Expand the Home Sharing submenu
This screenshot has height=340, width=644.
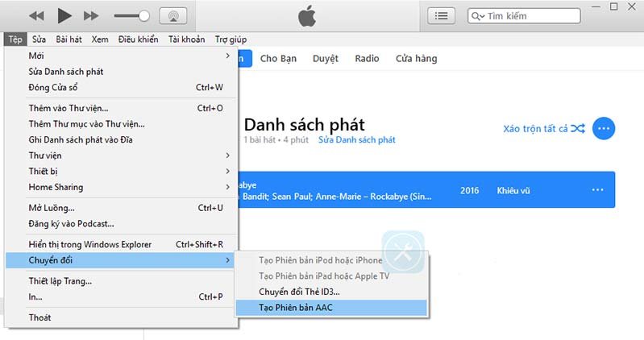(x=121, y=187)
